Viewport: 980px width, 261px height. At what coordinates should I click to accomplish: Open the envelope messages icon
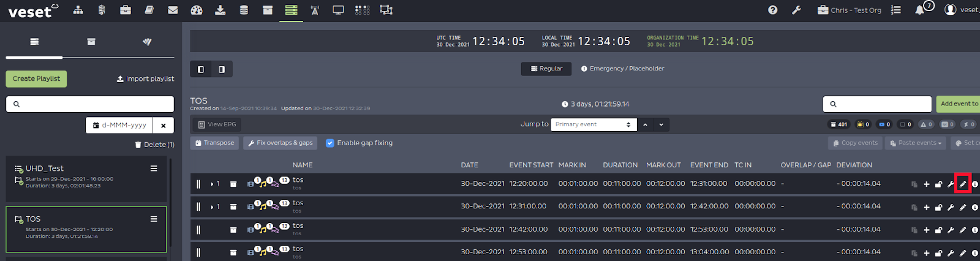[173, 10]
